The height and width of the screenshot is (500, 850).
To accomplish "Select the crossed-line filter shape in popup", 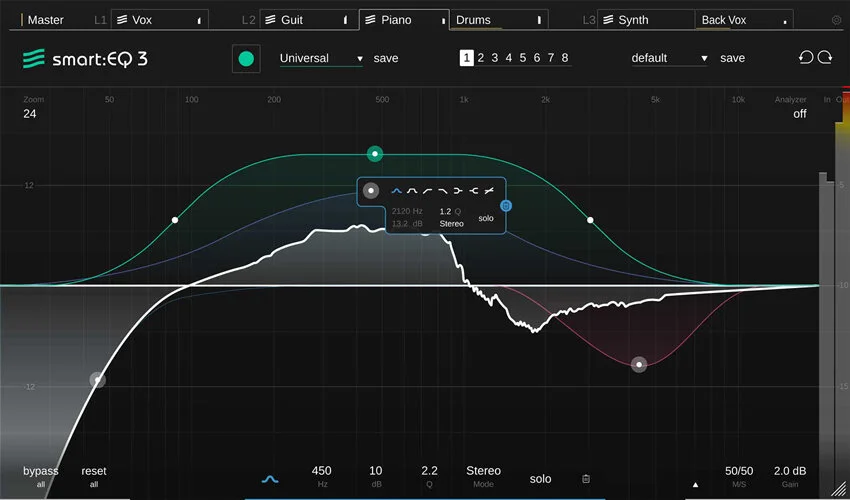I will [x=489, y=191].
